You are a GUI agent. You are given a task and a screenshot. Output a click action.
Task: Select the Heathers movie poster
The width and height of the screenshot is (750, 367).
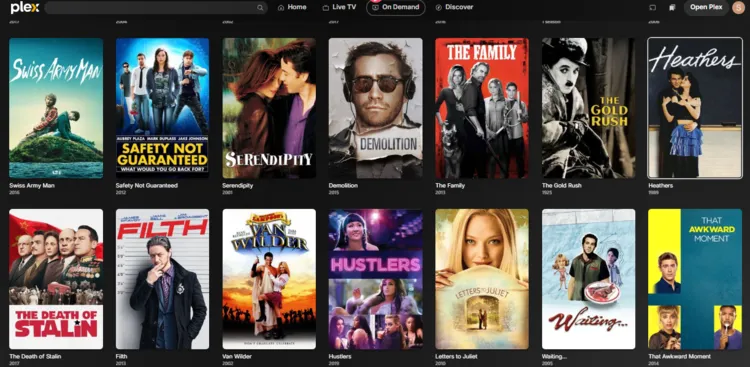695,108
